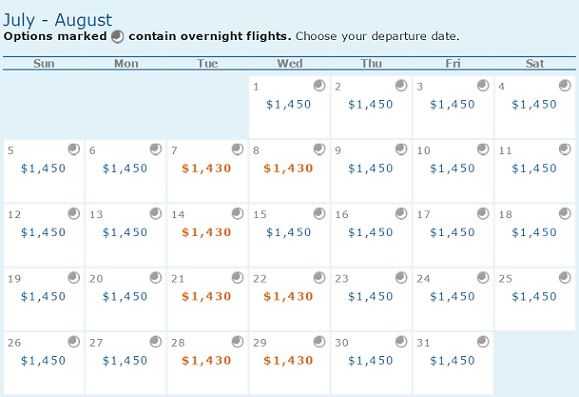Click the overnight moon icon on day 20

pos(155,277)
